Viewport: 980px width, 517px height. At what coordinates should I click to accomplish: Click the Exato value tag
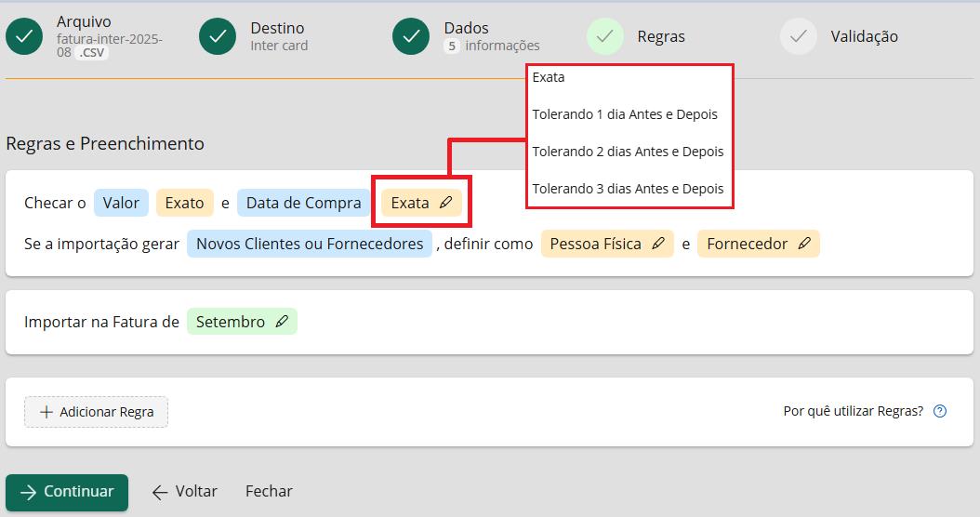(x=184, y=203)
